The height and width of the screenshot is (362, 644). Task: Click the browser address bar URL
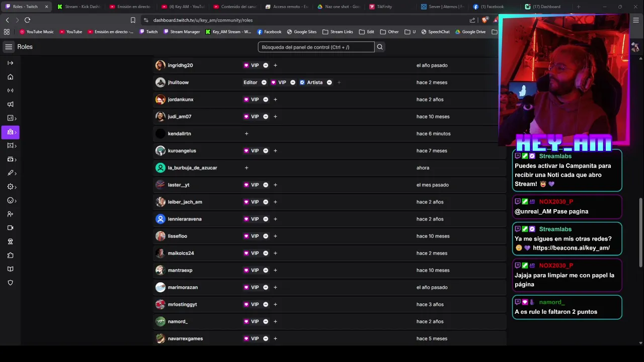tap(203, 20)
